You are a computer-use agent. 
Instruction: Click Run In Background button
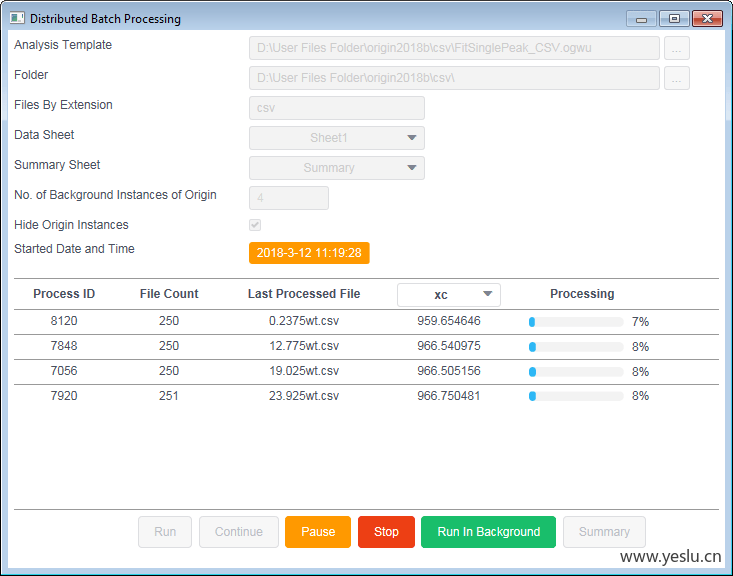click(489, 532)
